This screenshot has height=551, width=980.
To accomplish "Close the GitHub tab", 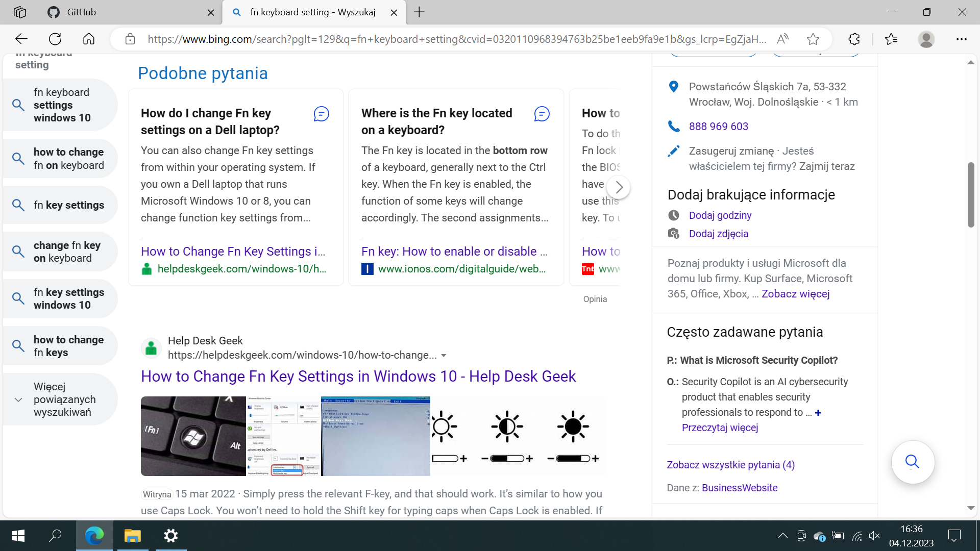I will pyautogui.click(x=210, y=13).
